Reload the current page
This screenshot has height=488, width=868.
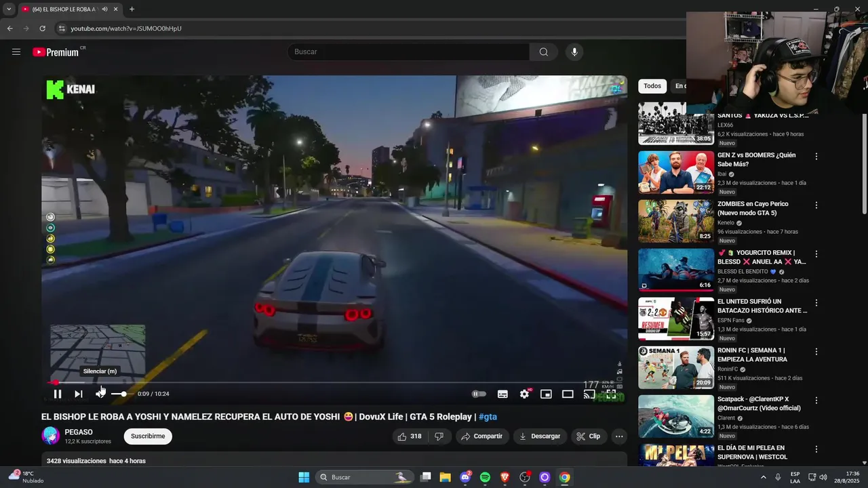coord(42,28)
